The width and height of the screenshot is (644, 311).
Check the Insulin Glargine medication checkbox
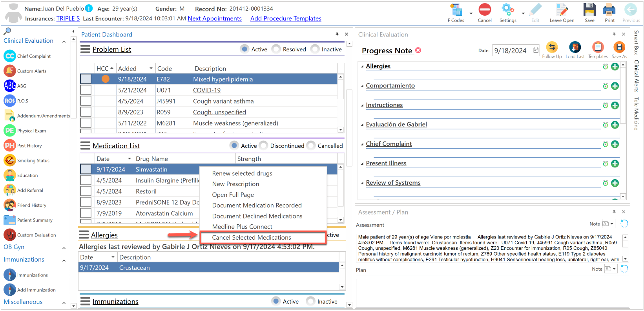(x=86, y=180)
